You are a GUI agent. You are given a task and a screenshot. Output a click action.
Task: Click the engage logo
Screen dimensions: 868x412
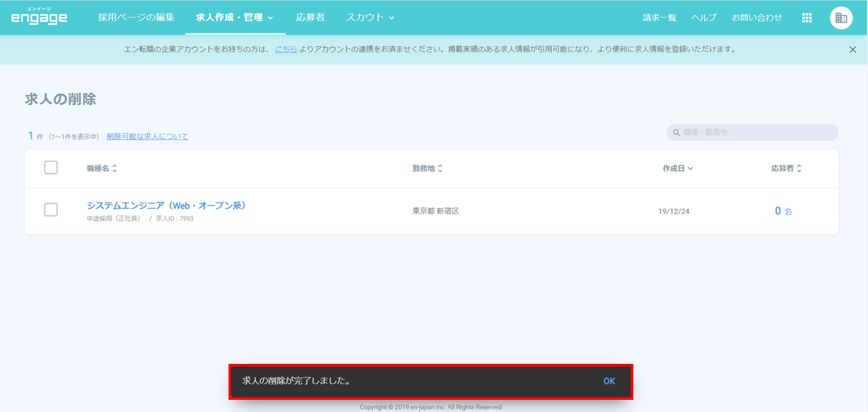click(x=39, y=16)
